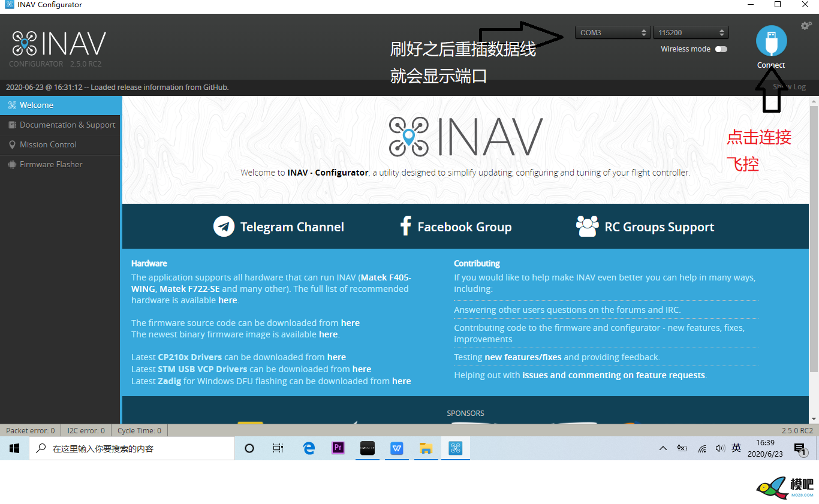Click the Facebook Group icon
Viewport: 819px width, 504px height.
[406, 226]
